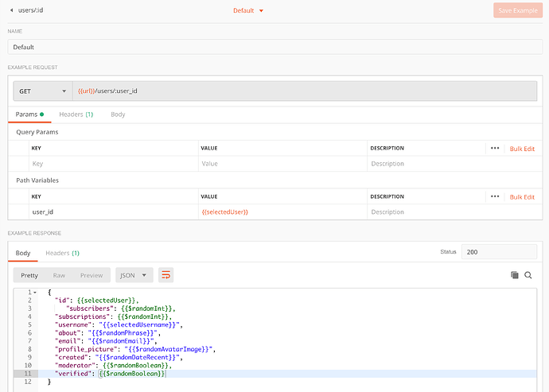Click the "verified" line in editor
Screen dimensions: 549x392
point(110,374)
